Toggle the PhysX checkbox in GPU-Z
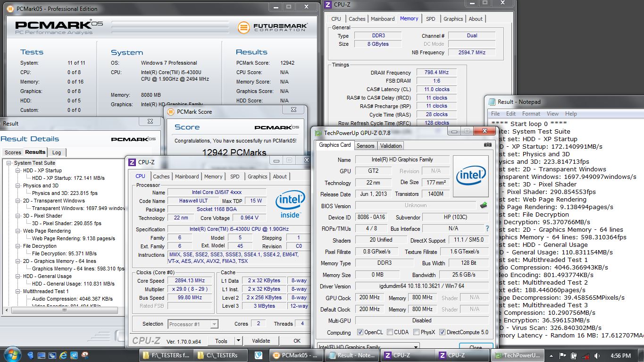 (416, 332)
